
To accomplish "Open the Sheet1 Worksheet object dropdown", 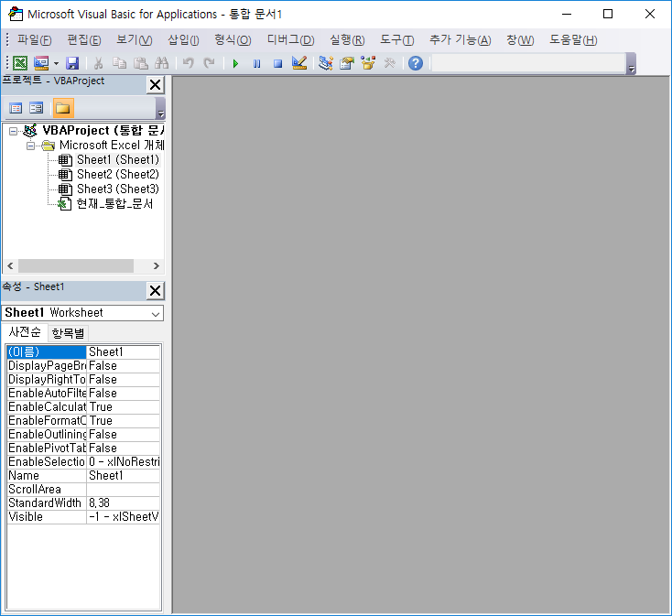I will click(156, 314).
